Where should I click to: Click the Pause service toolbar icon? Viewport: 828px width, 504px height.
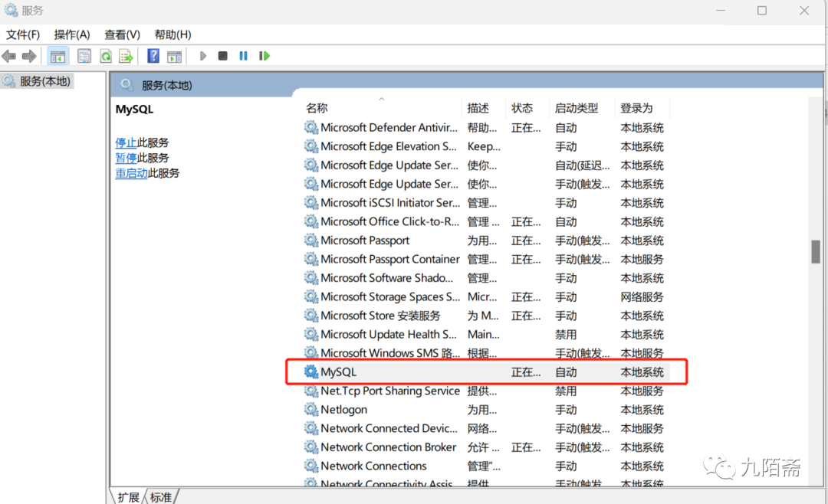(244, 56)
